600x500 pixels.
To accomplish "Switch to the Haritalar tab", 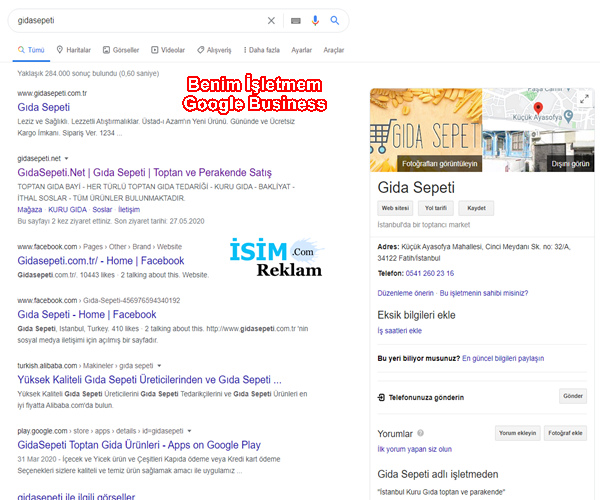I will 73,50.
